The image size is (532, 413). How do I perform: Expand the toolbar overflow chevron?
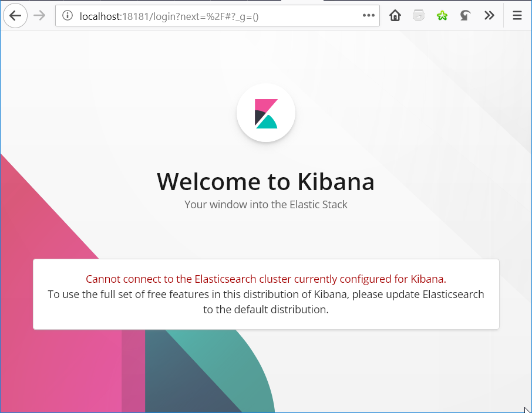489,16
